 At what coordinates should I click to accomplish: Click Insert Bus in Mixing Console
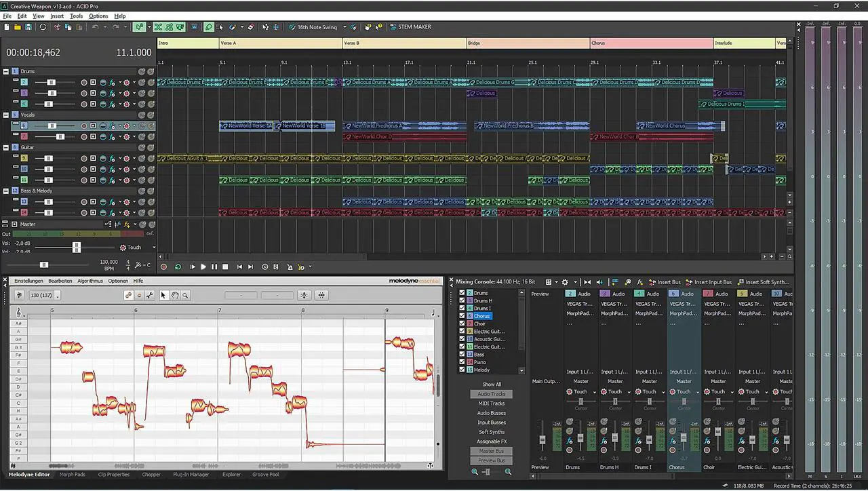coord(665,282)
